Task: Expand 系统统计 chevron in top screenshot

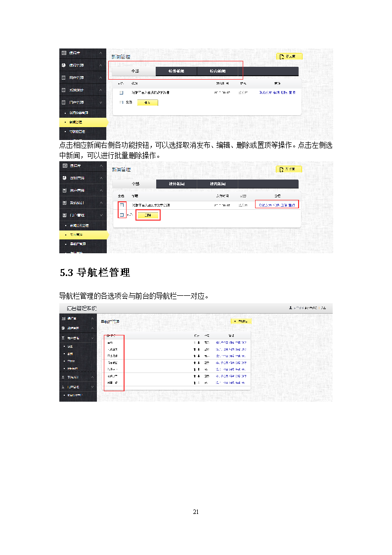Action: [x=101, y=90]
